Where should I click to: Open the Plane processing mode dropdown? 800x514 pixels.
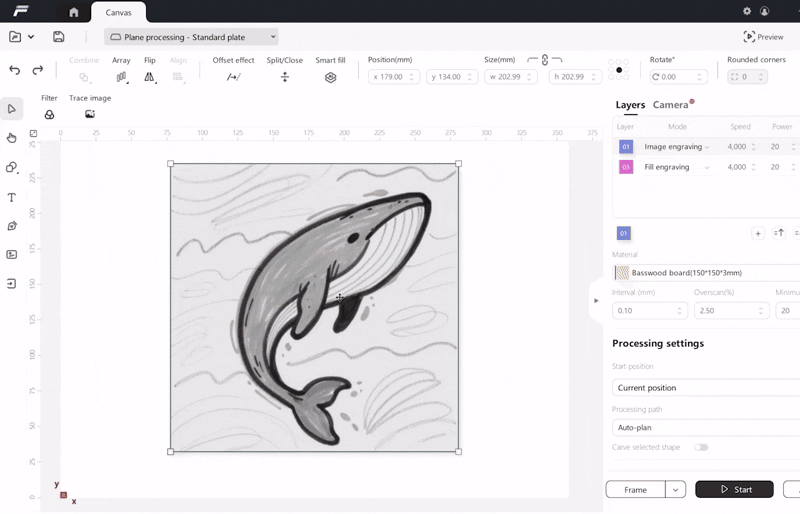coord(192,37)
